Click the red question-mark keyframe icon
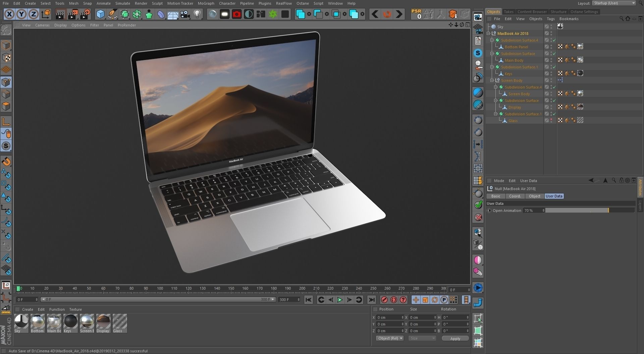Image resolution: width=644 pixels, height=354 pixels. click(403, 300)
